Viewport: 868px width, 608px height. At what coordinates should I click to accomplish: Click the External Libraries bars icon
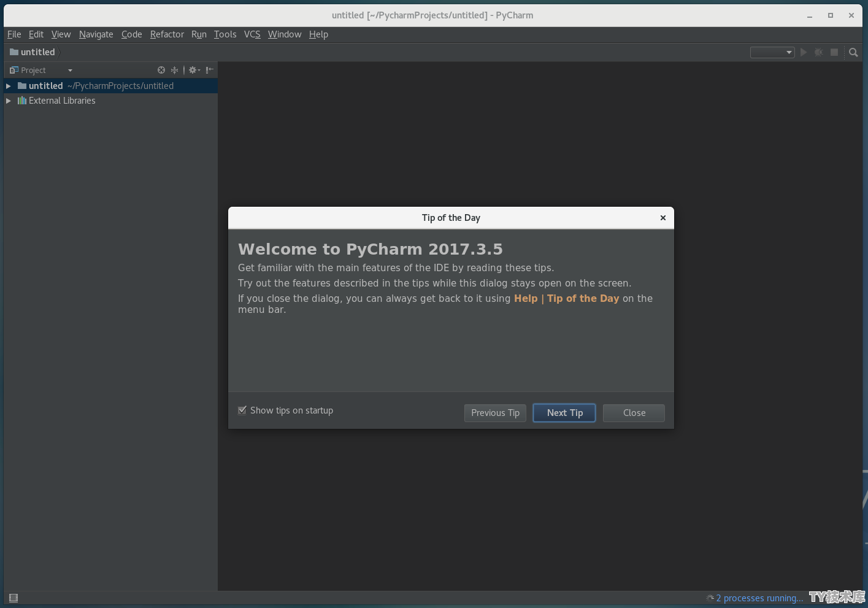click(22, 101)
